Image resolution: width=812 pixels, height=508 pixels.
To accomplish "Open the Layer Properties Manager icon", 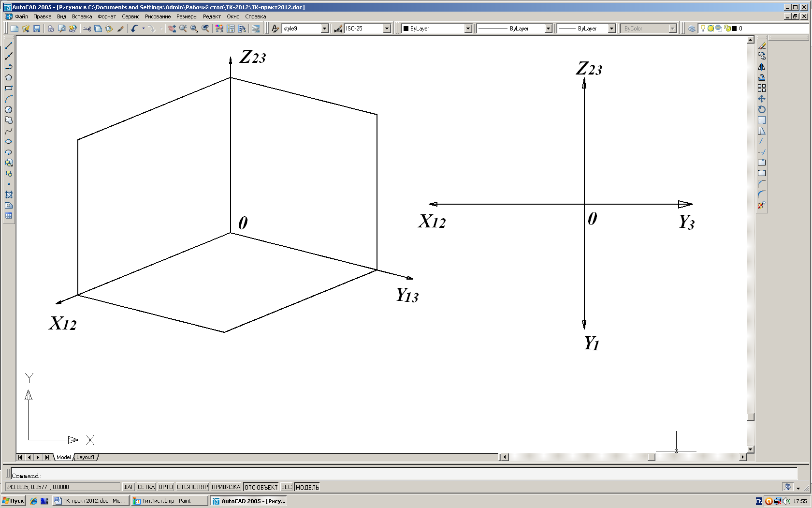I will [x=692, y=29].
